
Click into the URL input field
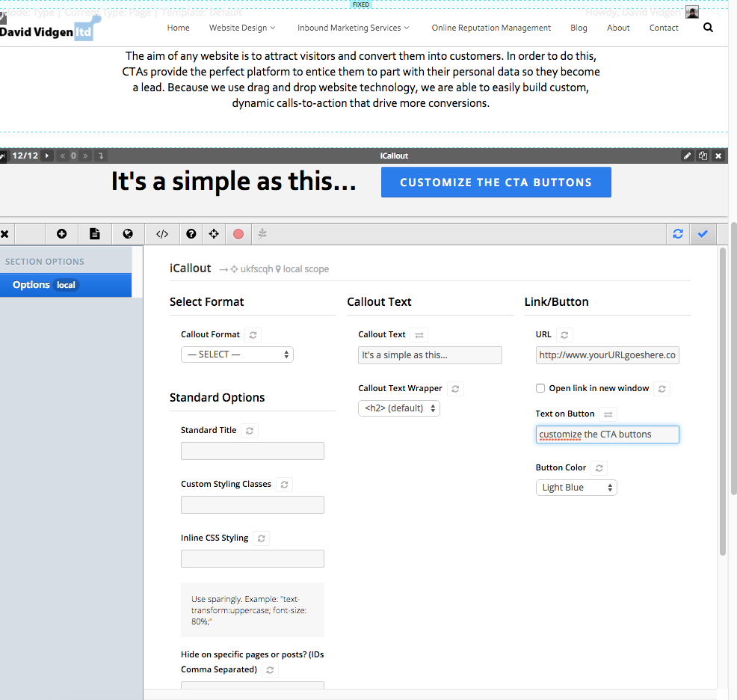point(607,355)
